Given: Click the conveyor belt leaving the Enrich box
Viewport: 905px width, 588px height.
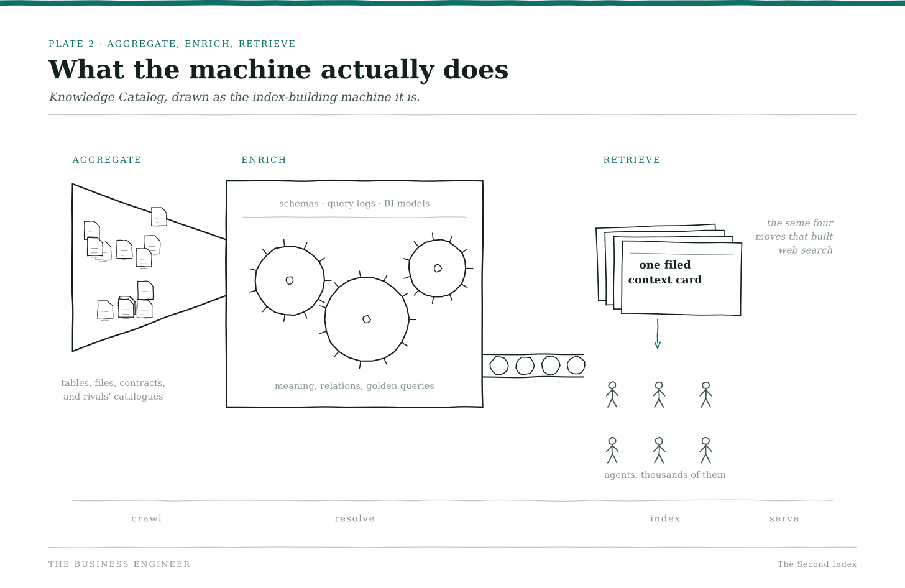Looking at the screenshot, I should point(533,365).
